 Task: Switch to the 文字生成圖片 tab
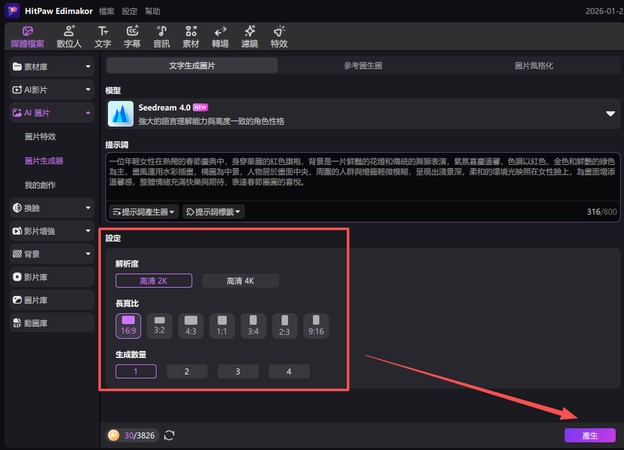[192, 66]
